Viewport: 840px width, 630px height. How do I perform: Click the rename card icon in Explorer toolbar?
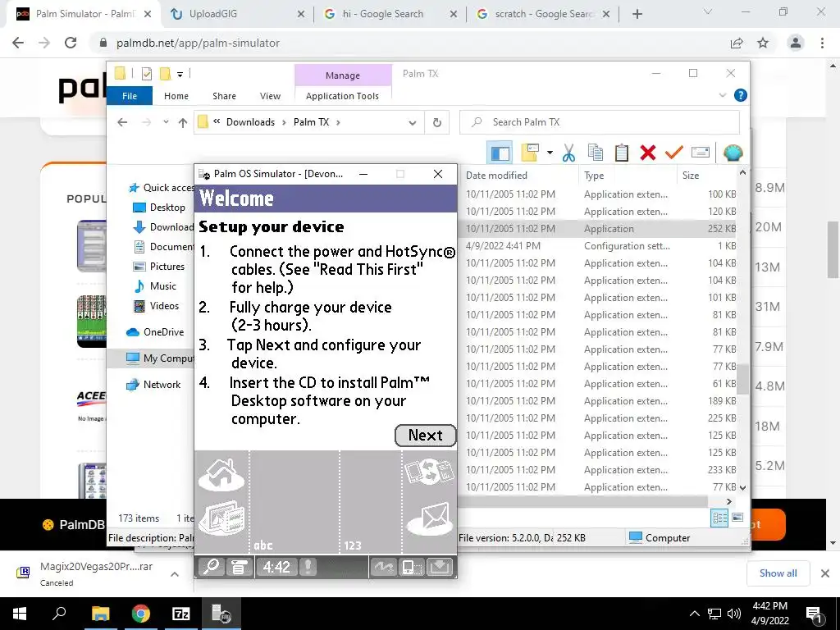701,153
